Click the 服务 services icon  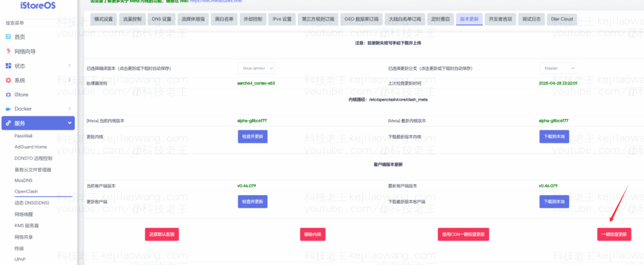point(8,123)
